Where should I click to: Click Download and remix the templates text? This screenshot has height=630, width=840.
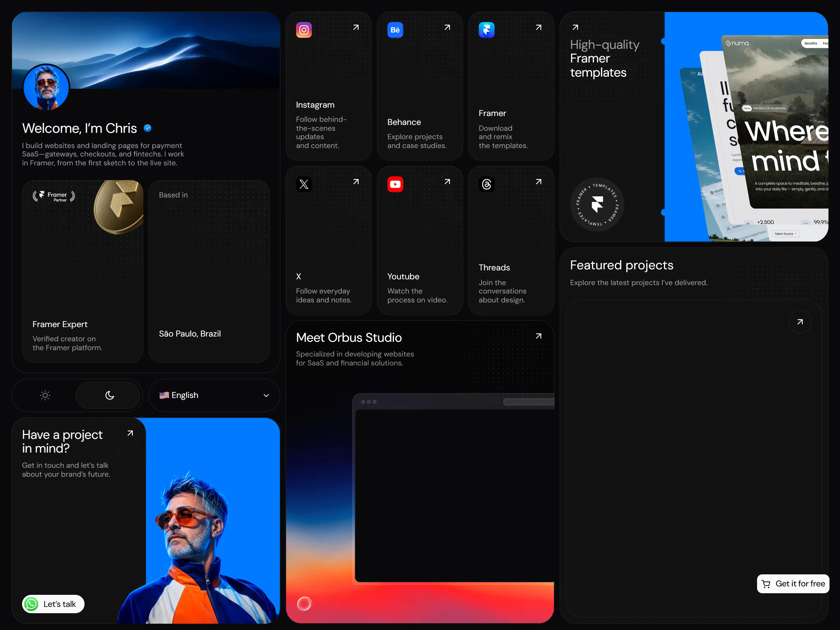[x=503, y=137]
